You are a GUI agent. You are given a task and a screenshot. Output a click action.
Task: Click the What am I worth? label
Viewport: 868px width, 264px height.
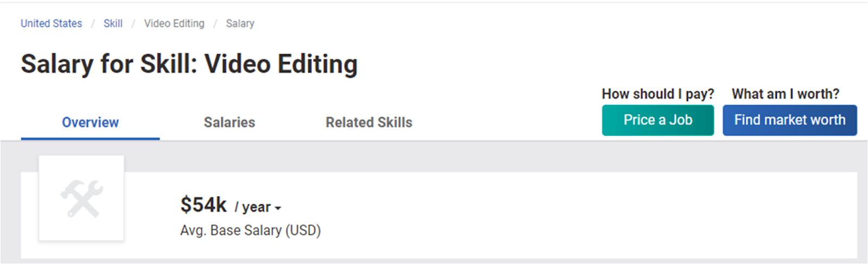point(786,94)
